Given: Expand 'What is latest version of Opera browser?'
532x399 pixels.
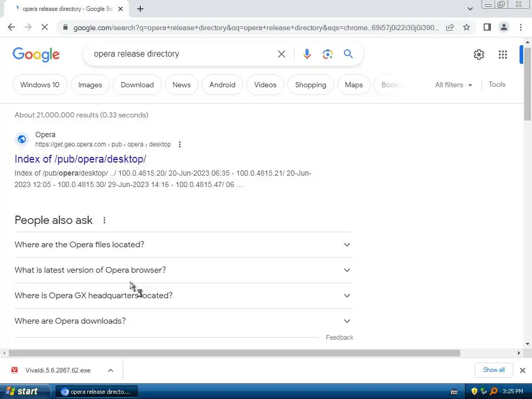Looking at the screenshot, I should tap(183, 270).
